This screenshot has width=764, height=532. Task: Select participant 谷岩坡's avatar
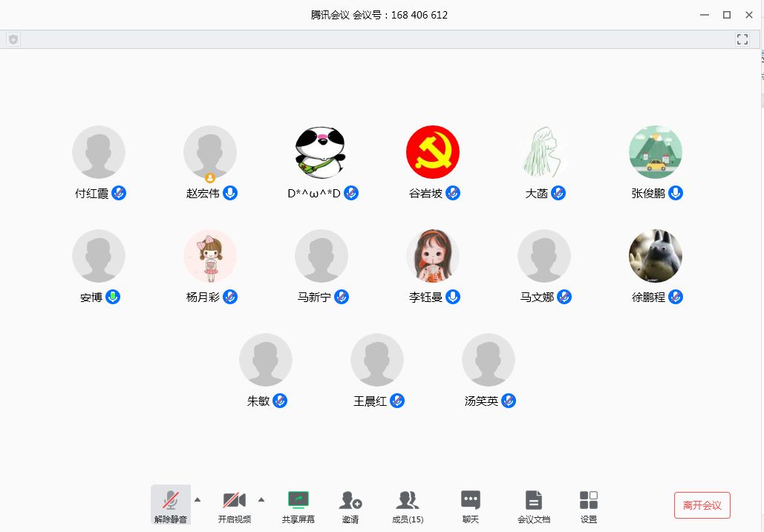point(433,151)
